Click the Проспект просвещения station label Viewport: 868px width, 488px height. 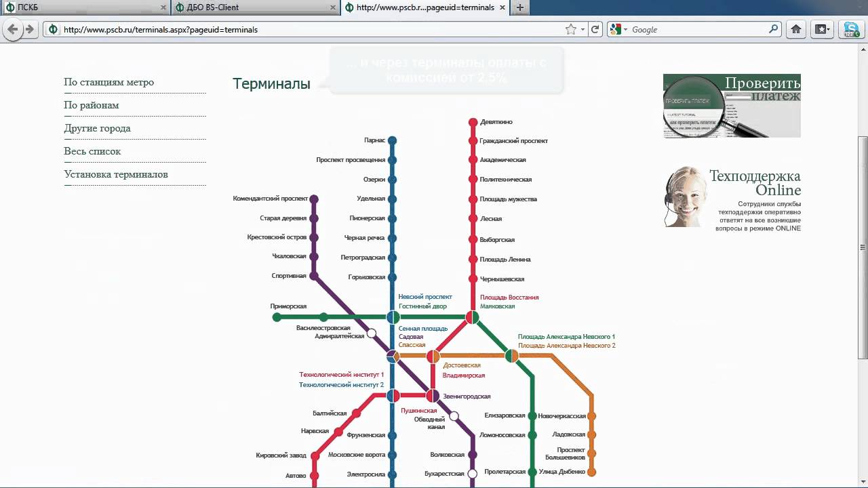[x=351, y=160]
